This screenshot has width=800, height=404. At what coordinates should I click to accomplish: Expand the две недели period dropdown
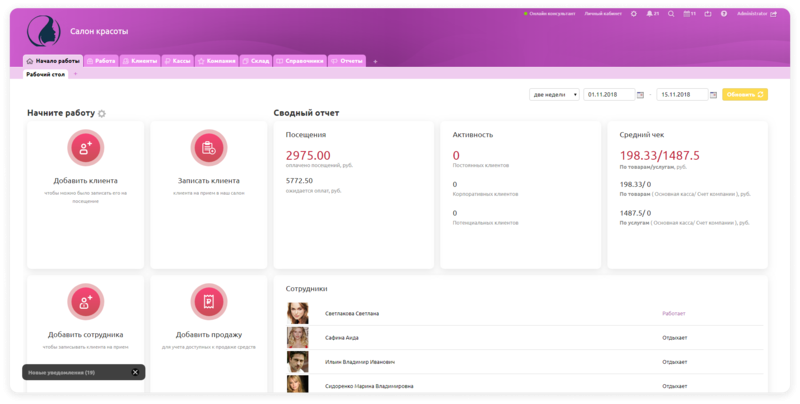554,94
